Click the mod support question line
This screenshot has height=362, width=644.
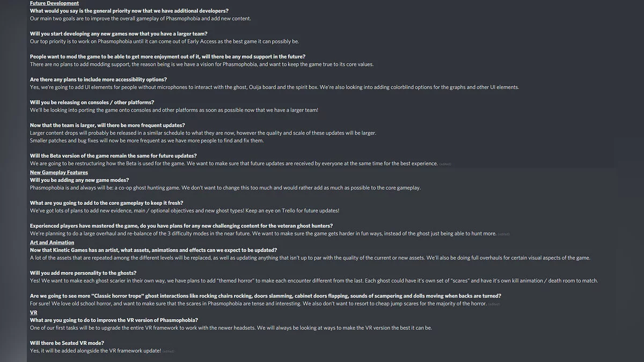pos(167,57)
